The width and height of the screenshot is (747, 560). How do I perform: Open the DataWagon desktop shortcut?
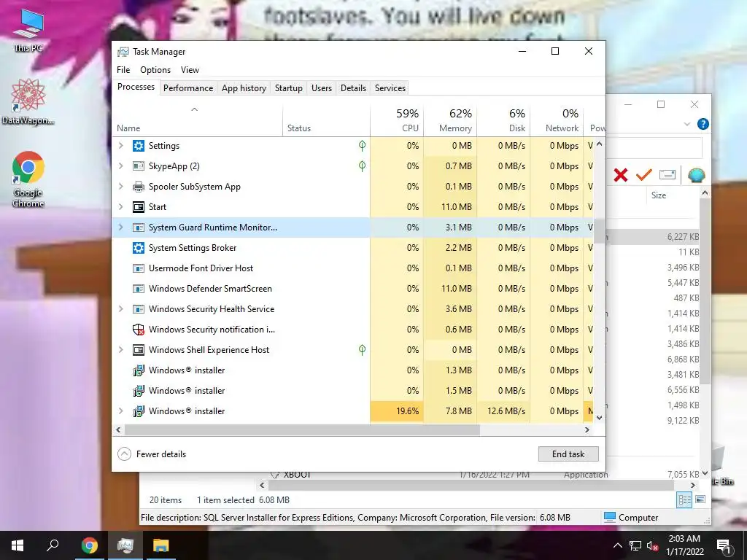click(28, 102)
